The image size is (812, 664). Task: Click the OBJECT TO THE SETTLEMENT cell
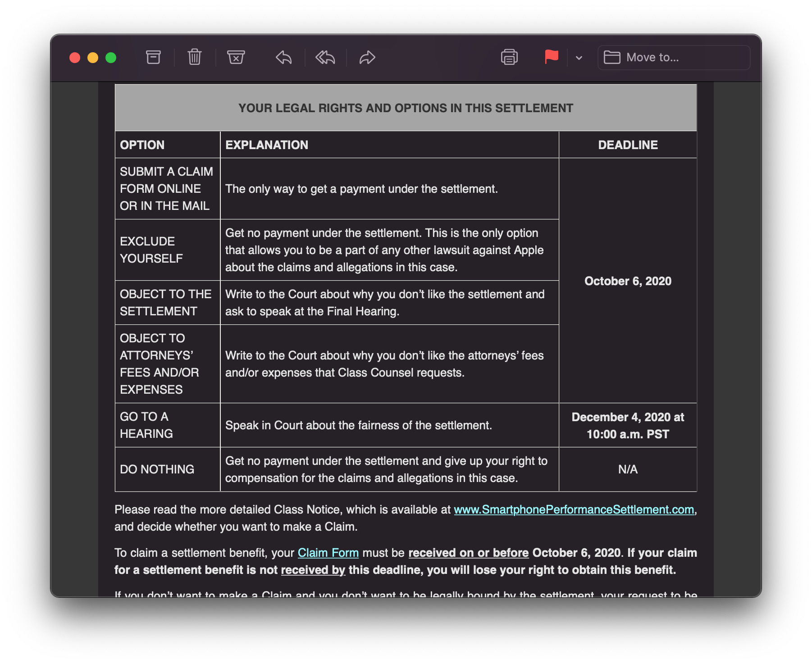pyautogui.click(x=167, y=303)
